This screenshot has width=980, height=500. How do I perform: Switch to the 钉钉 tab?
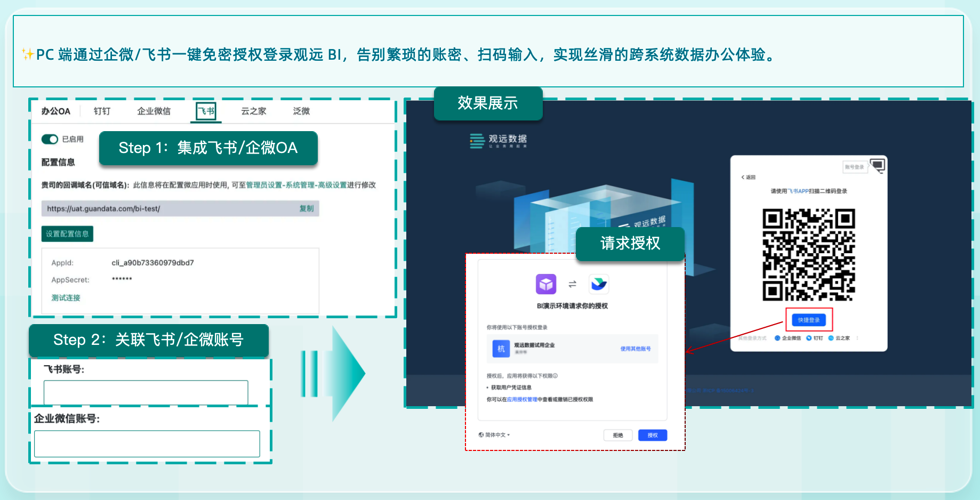(x=102, y=111)
